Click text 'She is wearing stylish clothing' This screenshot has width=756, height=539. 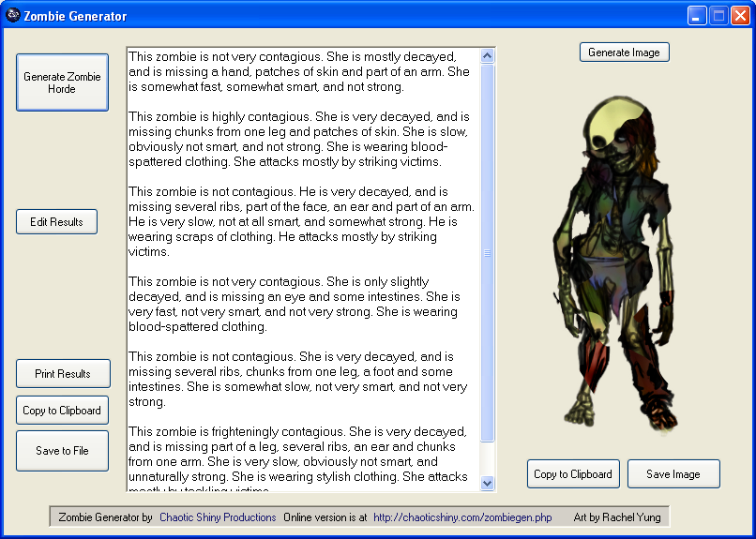click(x=315, y=477)
